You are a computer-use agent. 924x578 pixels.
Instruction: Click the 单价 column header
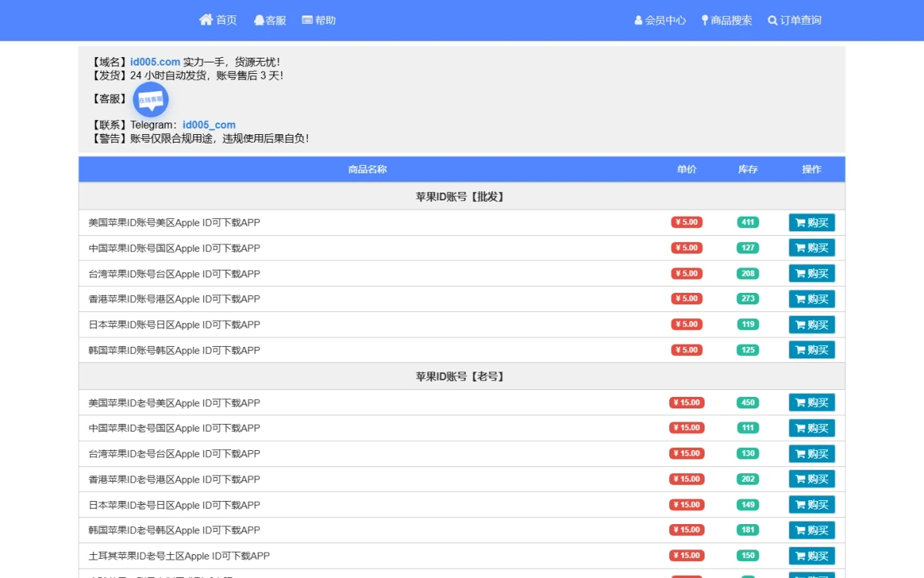(687, 170)
